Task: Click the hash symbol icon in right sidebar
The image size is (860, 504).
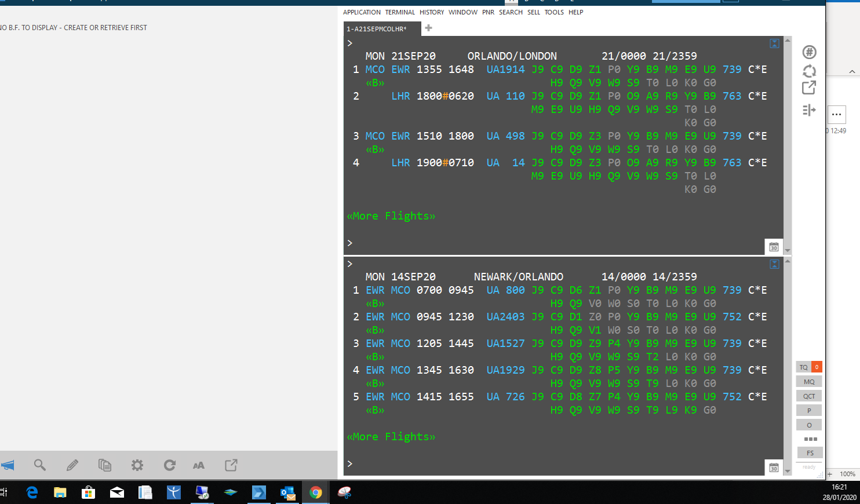Action: point(809,52)
